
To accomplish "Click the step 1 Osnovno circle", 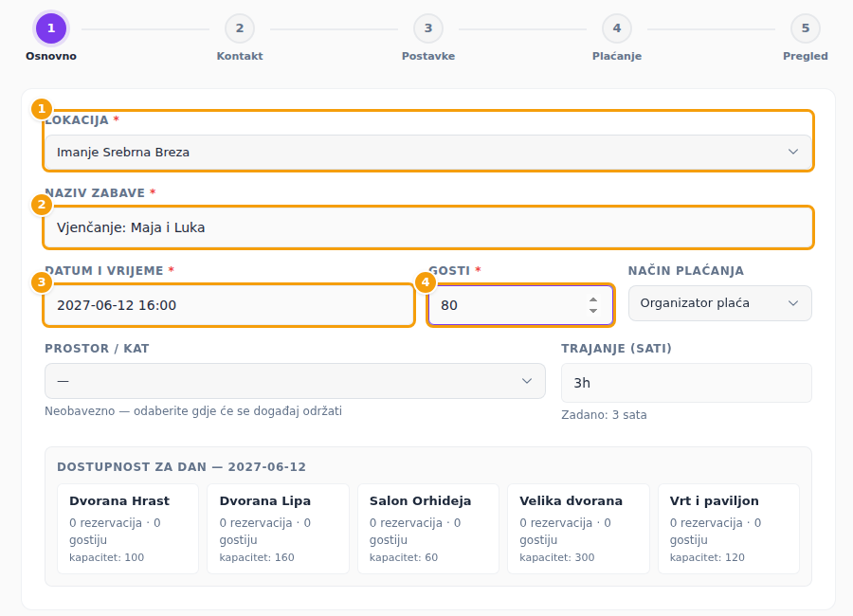I will coord(51,28).
